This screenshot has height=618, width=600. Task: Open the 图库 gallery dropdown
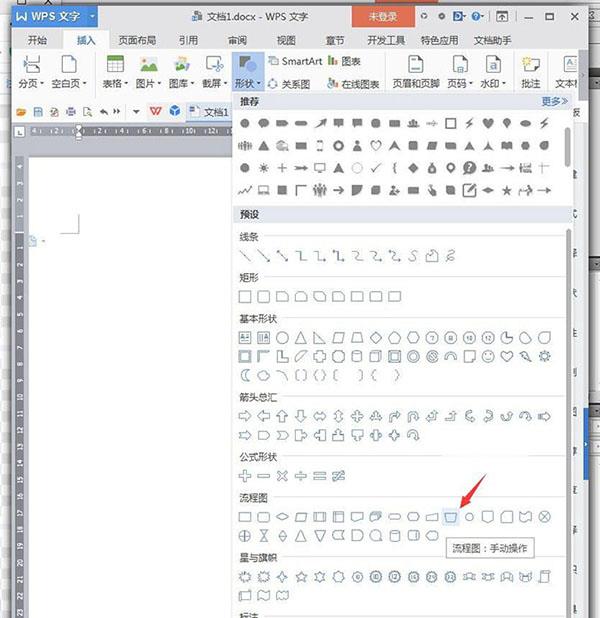181,72
